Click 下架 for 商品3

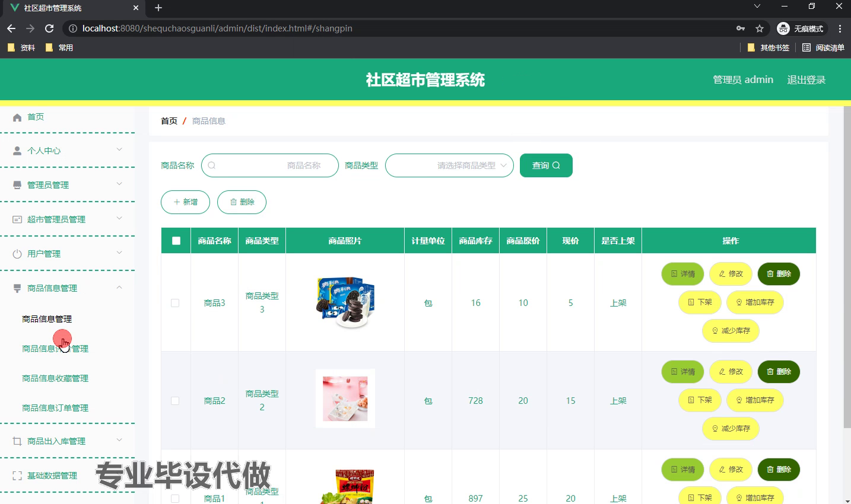pyautogui.click(x=700, y=302)
